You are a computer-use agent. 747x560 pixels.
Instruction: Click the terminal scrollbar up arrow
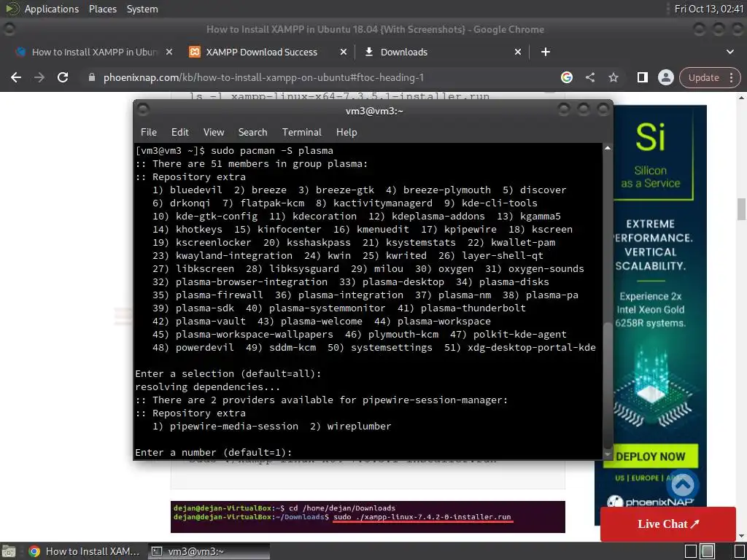click(x=608, y=148)
